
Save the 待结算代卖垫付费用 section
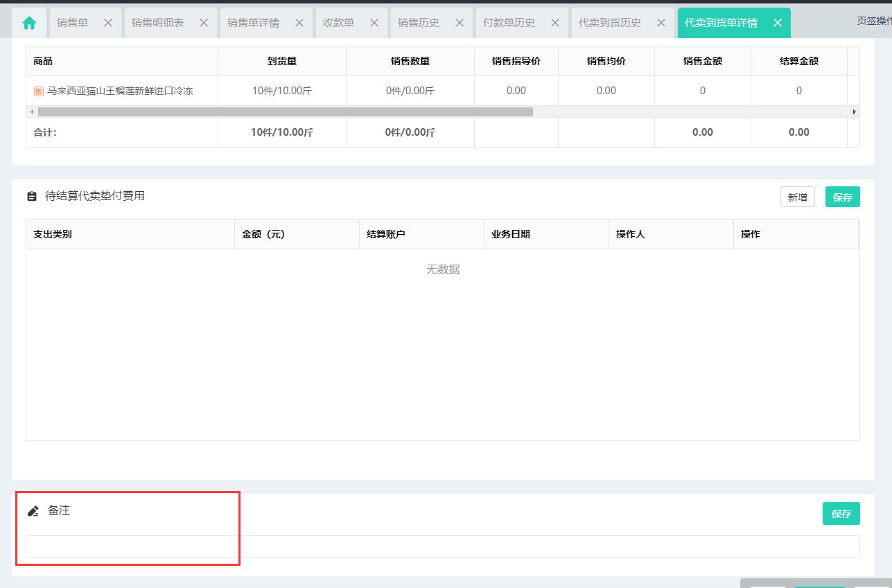tap(843, 197)
